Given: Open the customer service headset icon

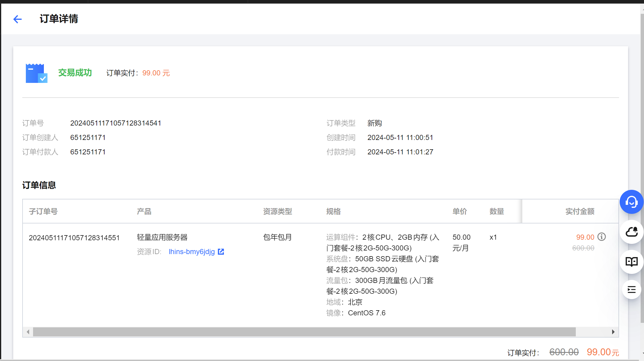Looking at the screenshot, I should (631, 202).
